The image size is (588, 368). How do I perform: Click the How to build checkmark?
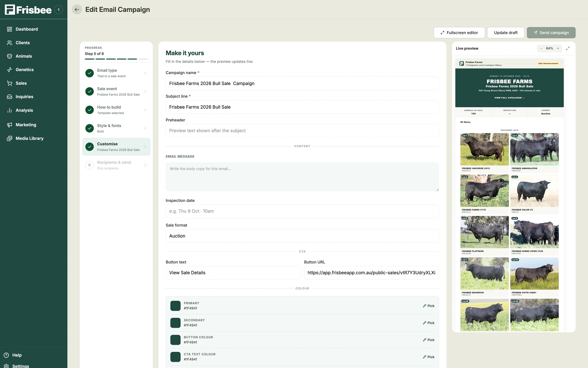[x=90, y=110]
